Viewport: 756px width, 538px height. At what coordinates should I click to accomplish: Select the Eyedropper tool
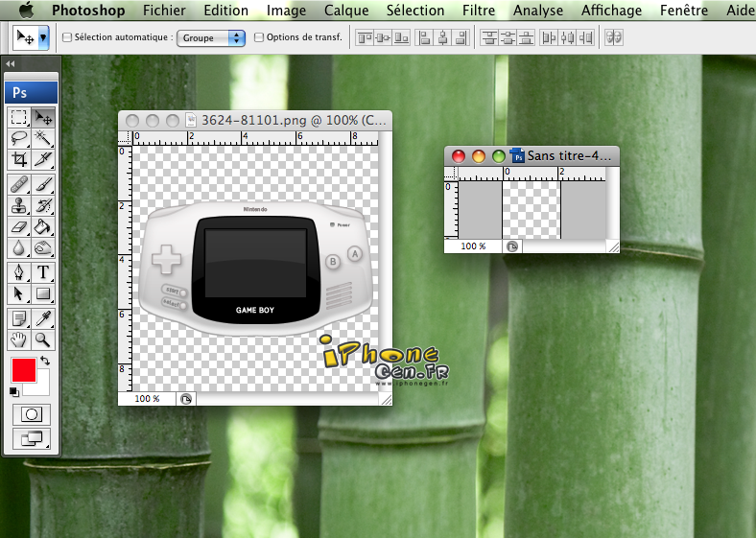click(x=43, y=318)
